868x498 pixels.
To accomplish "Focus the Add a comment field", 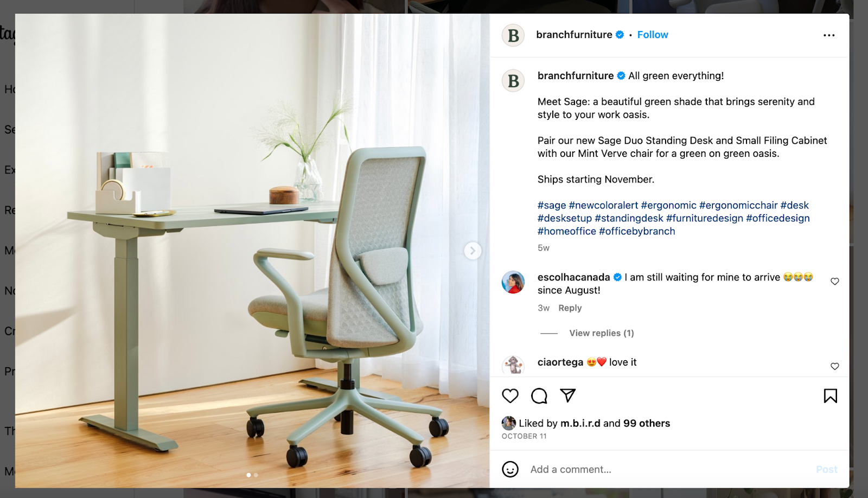I will 670,469.
